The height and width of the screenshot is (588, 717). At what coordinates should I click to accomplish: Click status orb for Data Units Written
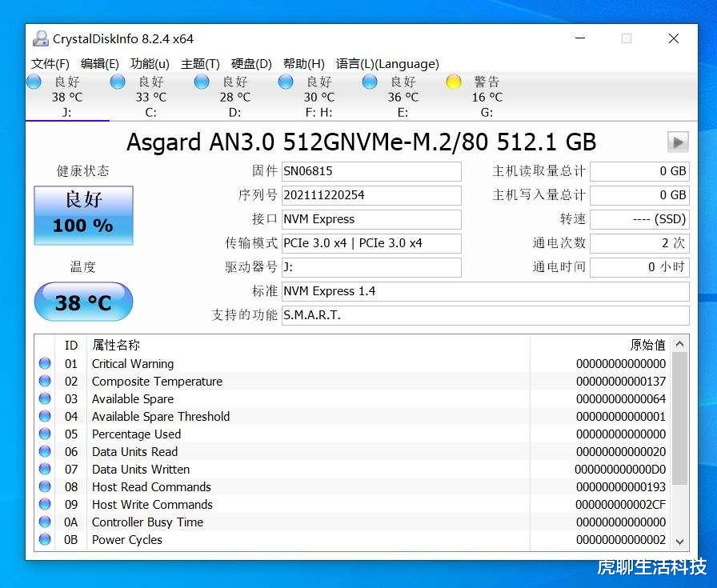(x=45, y=469)
